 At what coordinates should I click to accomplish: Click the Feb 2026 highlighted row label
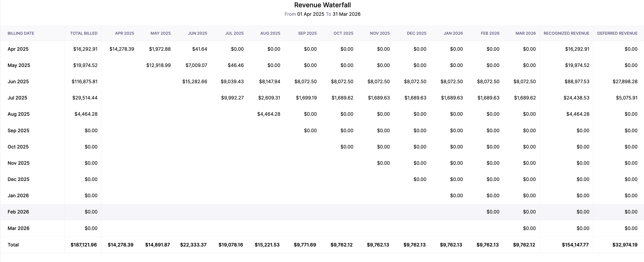pos(18,212)
